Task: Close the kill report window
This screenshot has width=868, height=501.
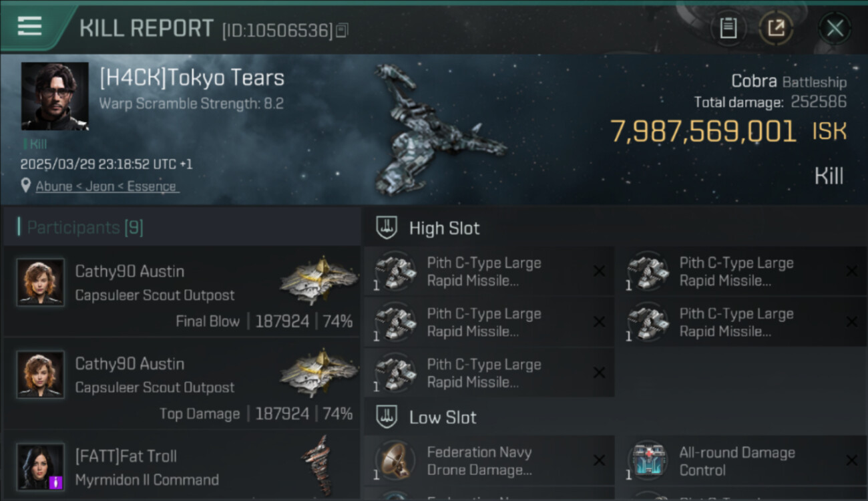Action: click(835, 28)
